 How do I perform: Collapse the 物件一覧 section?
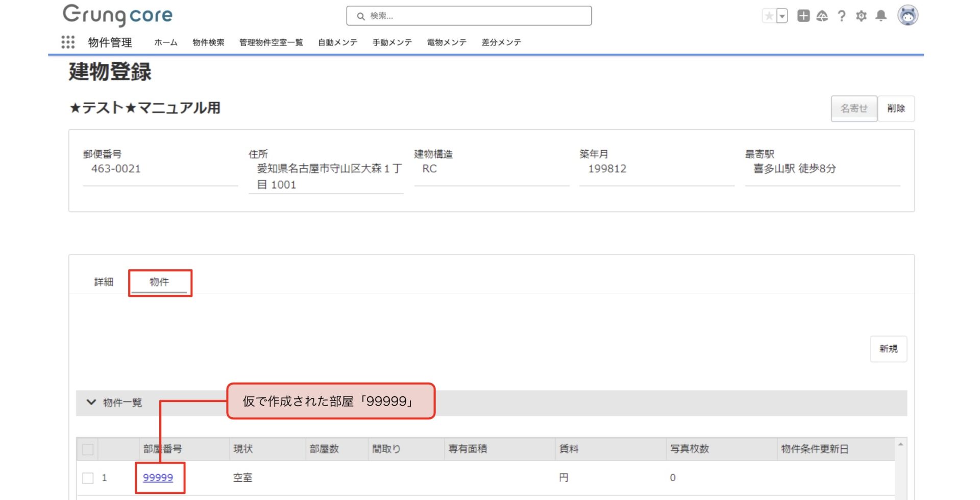91,402
